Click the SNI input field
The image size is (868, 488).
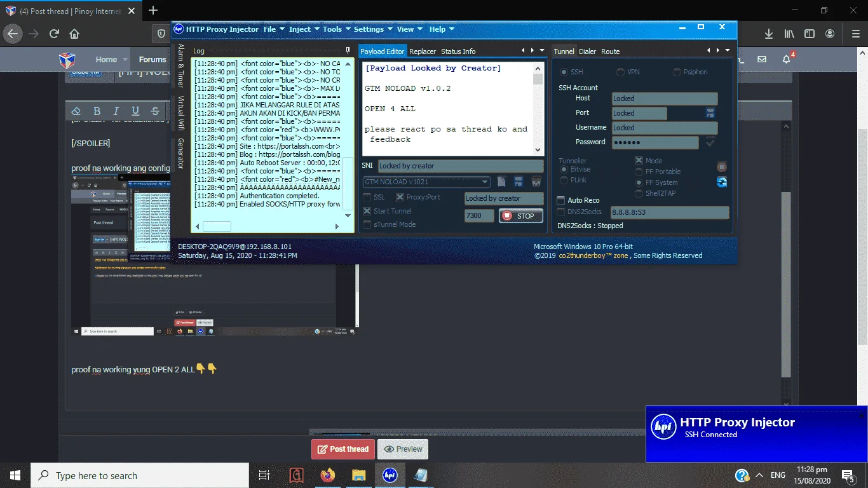click(461, 166)
